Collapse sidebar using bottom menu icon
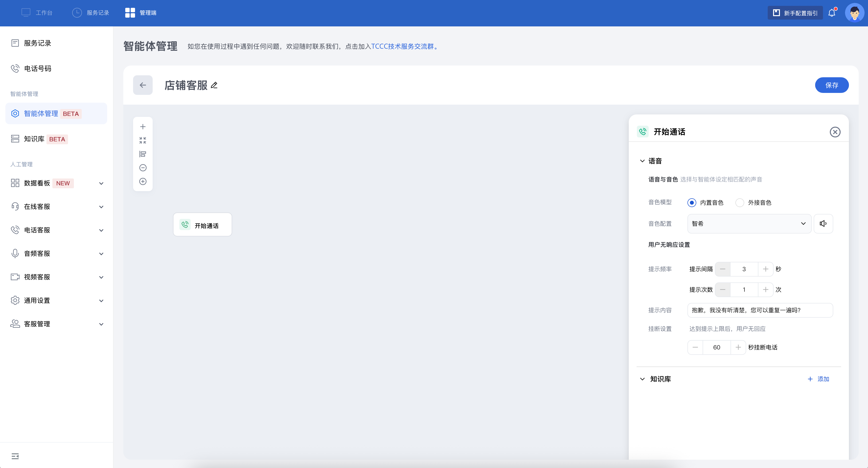The width and height of the screenshot is (868, 468). click(x=15, y=456)
